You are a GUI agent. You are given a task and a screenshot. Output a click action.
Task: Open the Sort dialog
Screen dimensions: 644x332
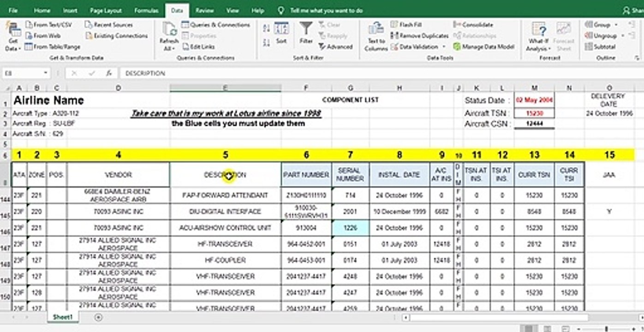click(x=281, y=33)
